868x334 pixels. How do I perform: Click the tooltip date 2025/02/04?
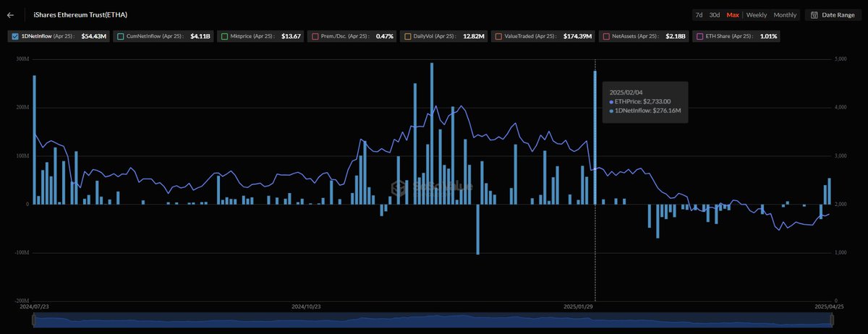point(626,92)
